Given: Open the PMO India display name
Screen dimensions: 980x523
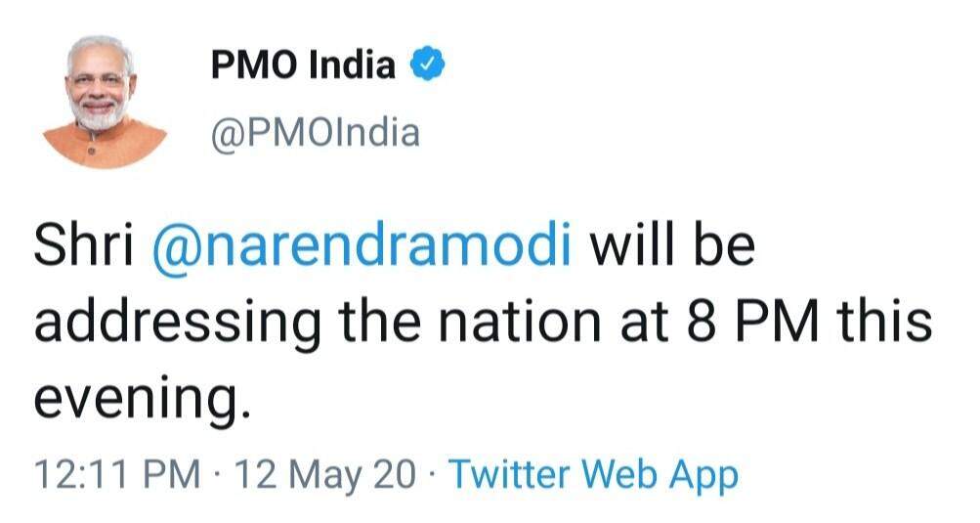Looking at the screenshot, I should [x=303, y=66].
